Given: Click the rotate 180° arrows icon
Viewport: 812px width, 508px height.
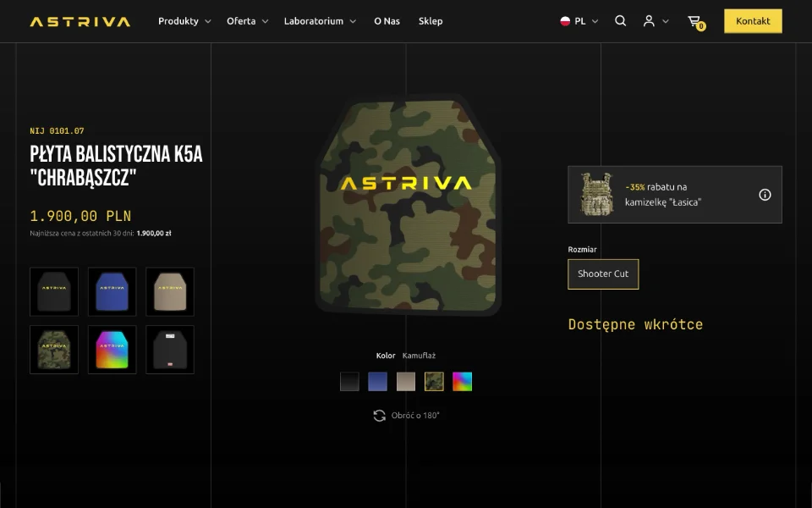Looking at the screenshot, I should [x=380, y=415].
